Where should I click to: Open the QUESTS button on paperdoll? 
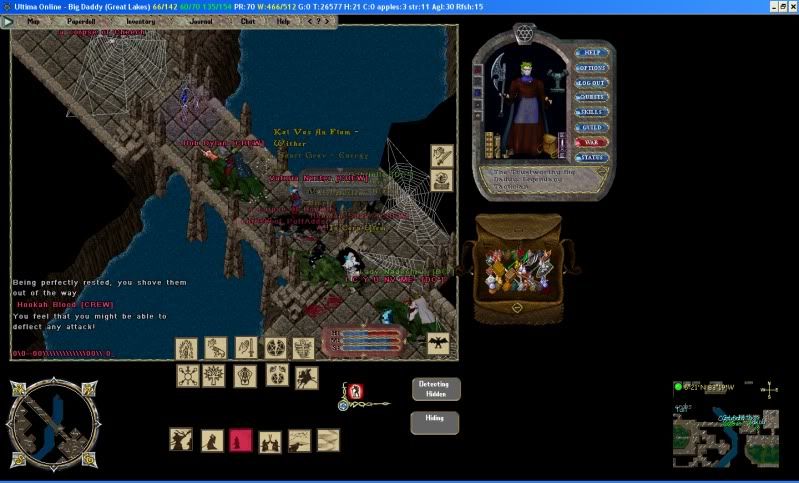592,97
